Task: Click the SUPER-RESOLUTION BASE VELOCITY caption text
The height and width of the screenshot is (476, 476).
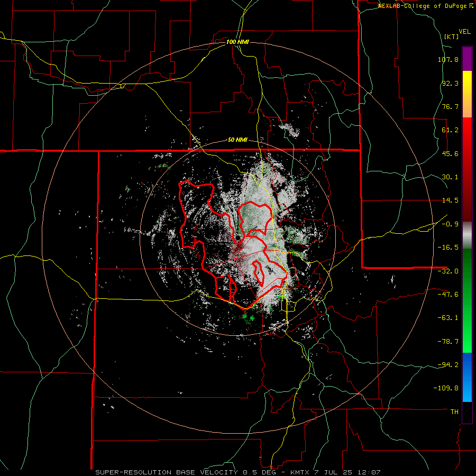Action: click(167, 472)
